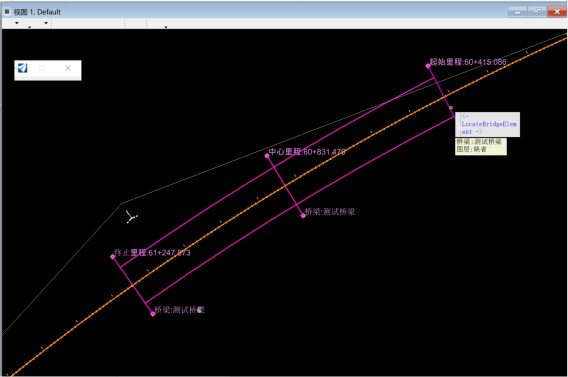Select the 起始里程:60+415.086 text label

pos(468,62)
